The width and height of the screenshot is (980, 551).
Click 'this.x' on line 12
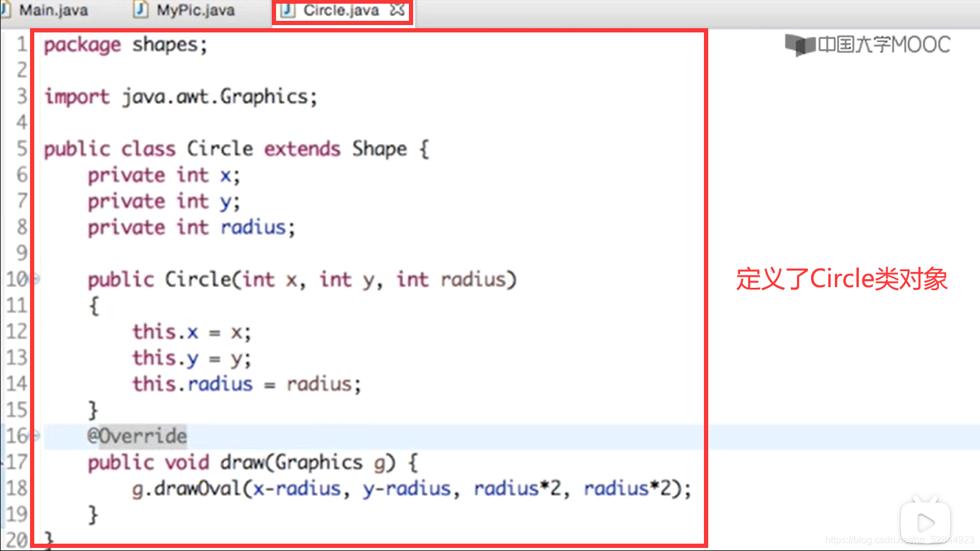point(165,332)
